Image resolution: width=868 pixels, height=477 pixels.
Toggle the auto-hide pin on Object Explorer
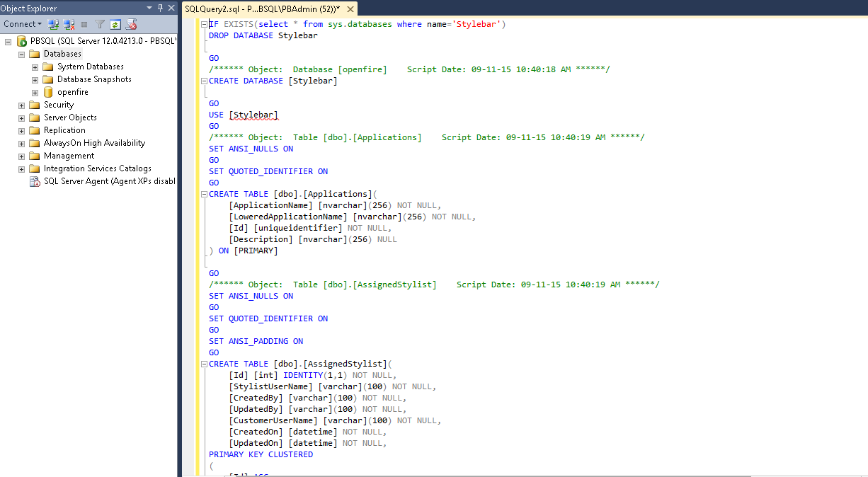pyautogui.click(x=161, y=8)
